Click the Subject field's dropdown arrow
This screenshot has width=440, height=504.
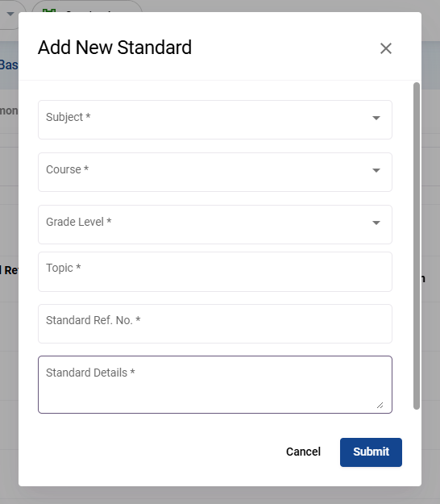click(x=376, y=118)
